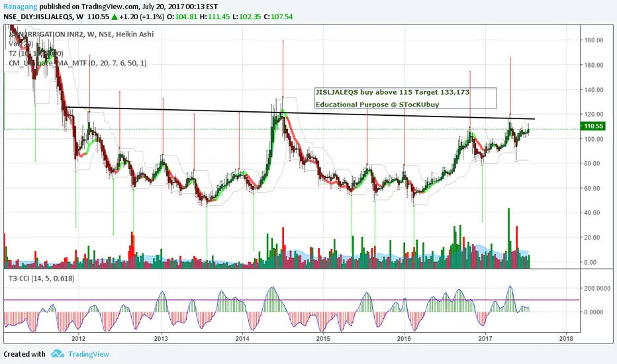The image size is (617, 364).
Task: Click the +1.20 (+1.1%) change value
Action: 142,17
